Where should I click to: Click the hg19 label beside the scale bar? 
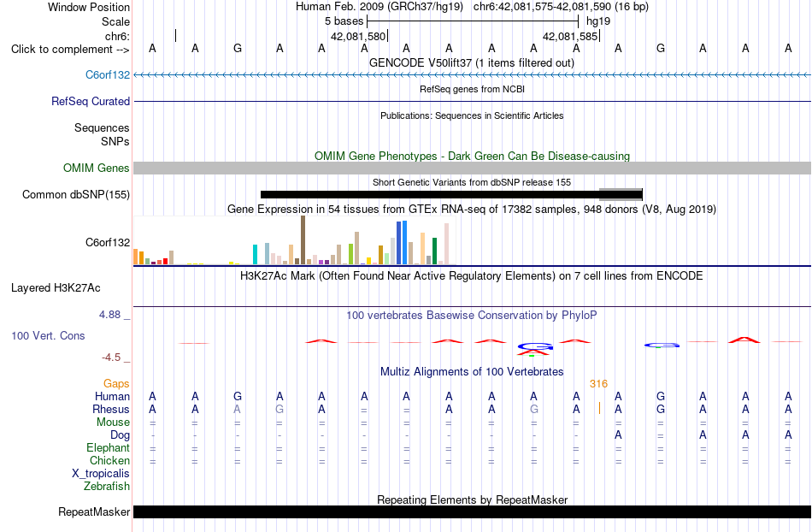click(598, 21)
